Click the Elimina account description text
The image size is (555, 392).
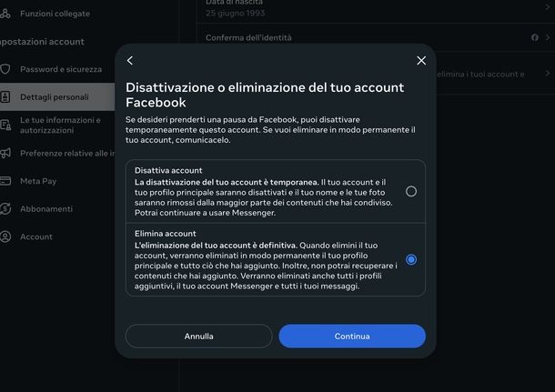pos(264,266)
